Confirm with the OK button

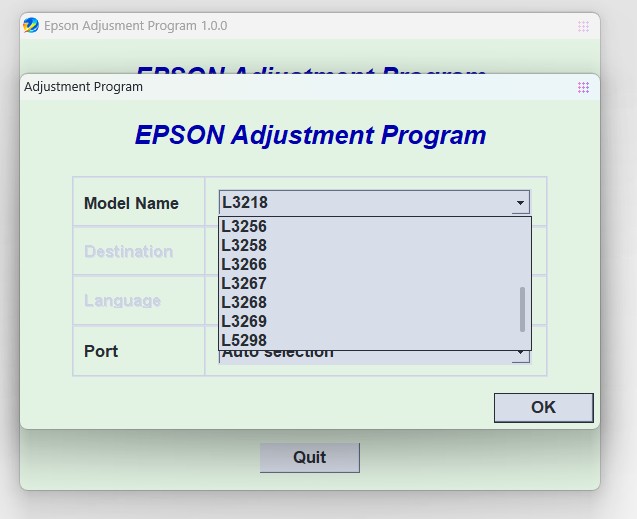(544, 407)
